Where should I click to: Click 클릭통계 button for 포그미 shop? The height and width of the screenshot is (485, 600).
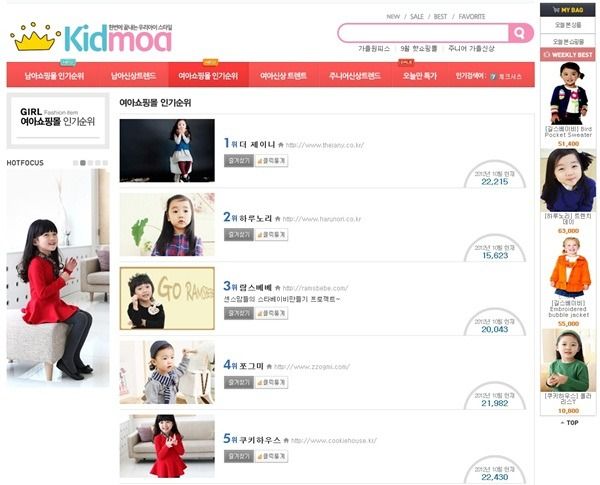point(271,382)
